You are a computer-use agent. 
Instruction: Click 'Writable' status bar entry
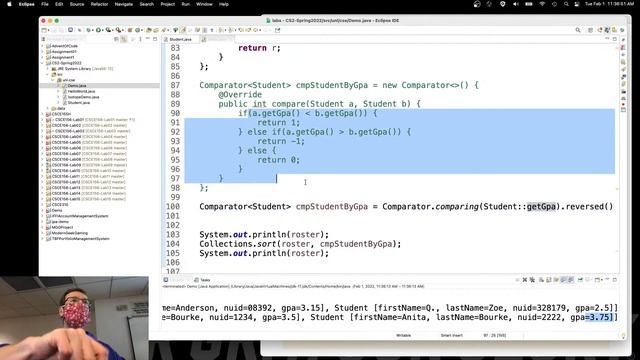tap(403, 336)
